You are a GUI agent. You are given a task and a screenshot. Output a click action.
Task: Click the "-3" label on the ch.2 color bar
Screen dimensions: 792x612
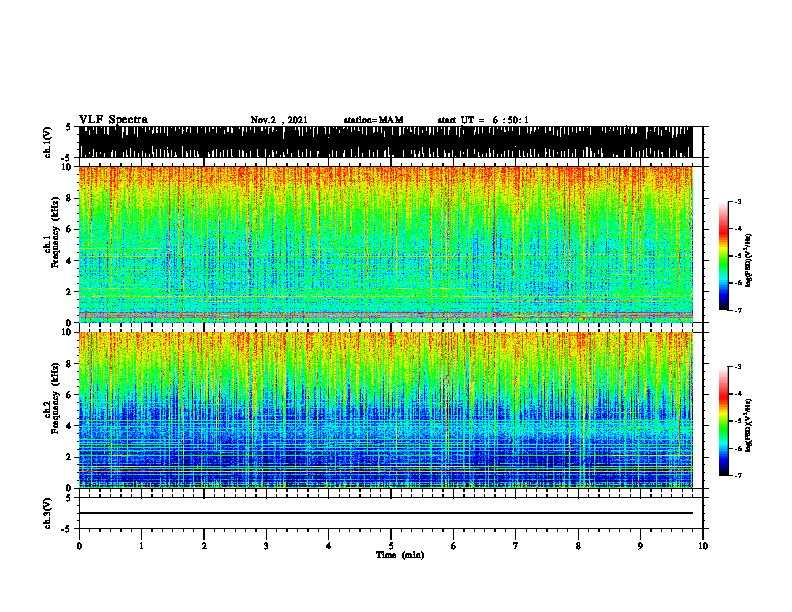coord(738,367)
